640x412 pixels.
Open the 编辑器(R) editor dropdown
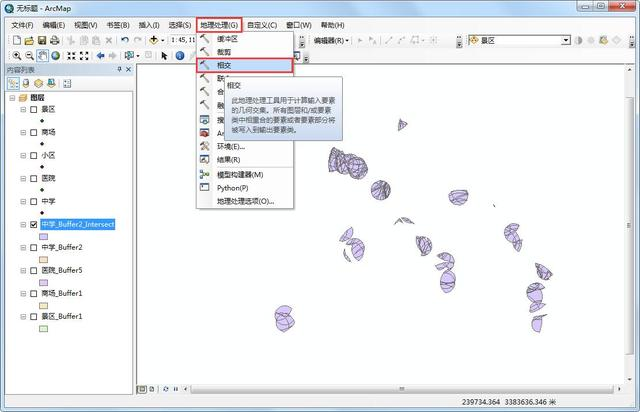coord(331,40)
